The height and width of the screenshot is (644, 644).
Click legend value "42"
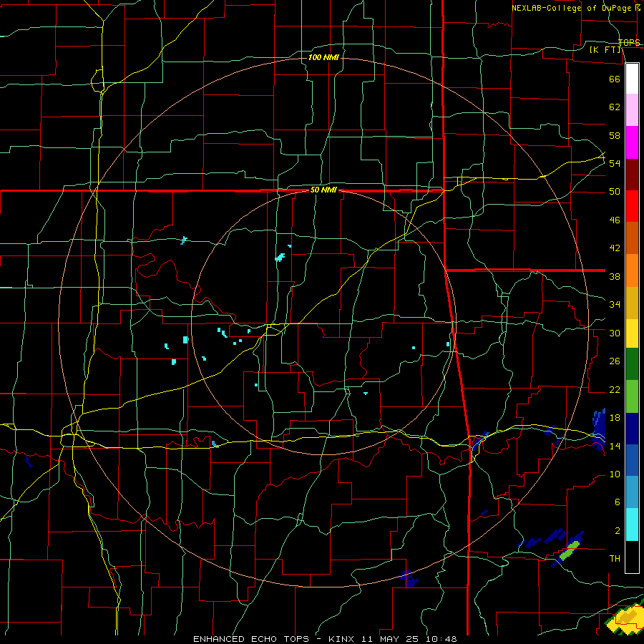click(615, 248)
